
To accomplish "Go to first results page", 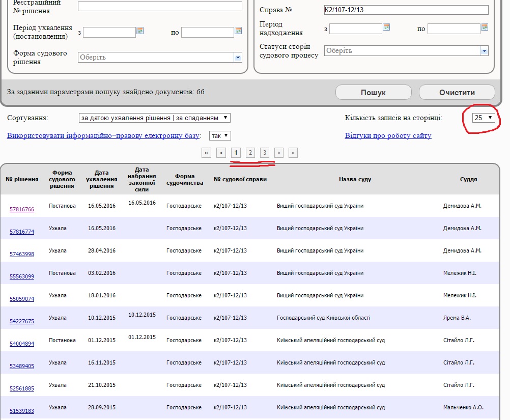I will (206, 153).
